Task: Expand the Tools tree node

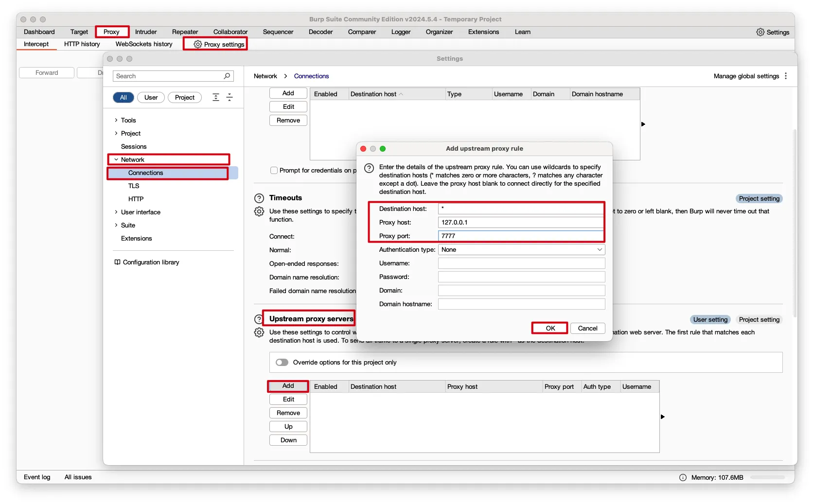Action: click(116, 120)
